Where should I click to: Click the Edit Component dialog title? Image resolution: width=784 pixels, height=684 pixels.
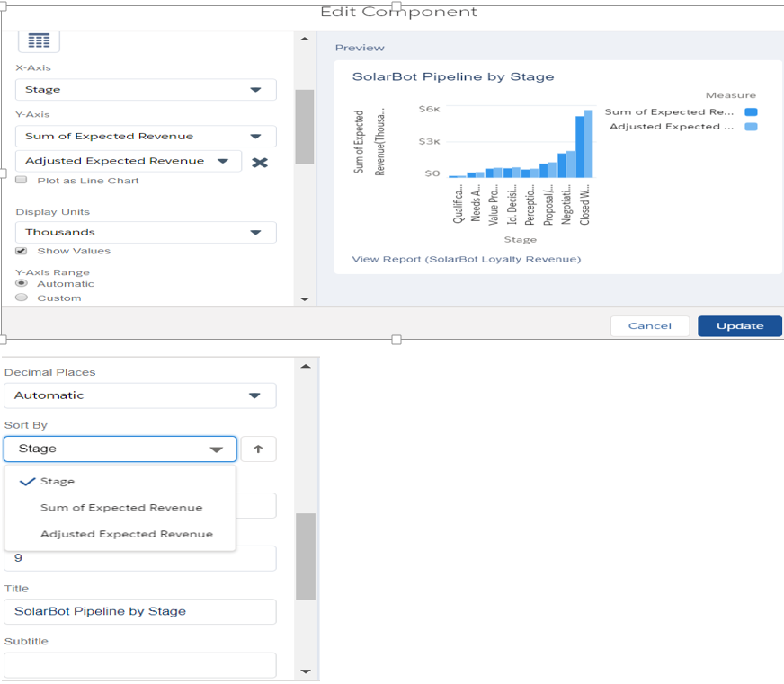(x=398, y=12)
